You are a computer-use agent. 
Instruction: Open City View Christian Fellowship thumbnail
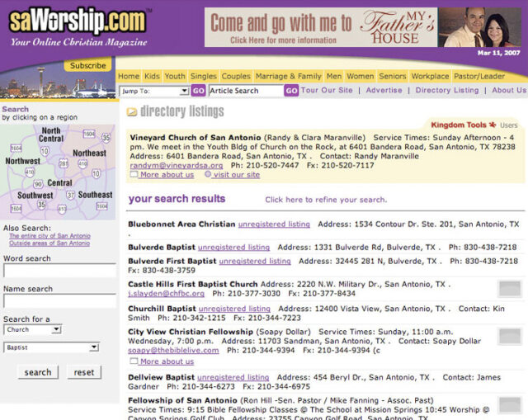(510, 336)
